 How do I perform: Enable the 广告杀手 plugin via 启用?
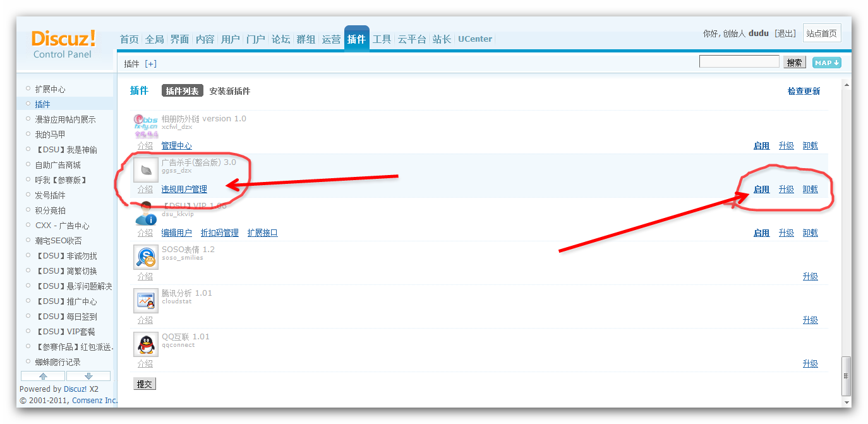(762, 190)
